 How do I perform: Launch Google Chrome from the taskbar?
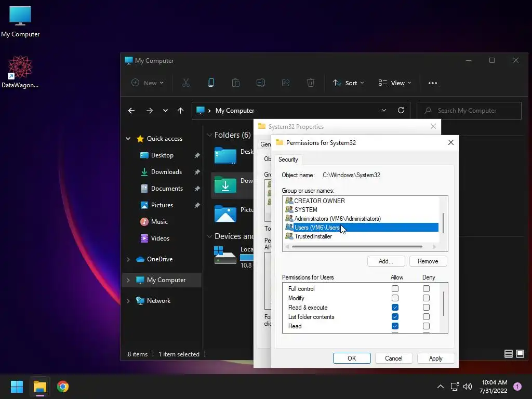point(63,387)
